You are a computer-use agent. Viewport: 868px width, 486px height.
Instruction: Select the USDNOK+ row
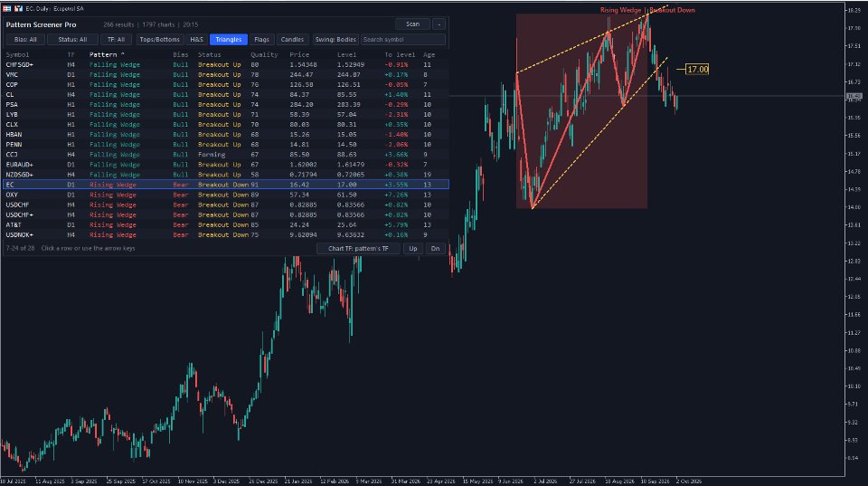click(225, 235)
